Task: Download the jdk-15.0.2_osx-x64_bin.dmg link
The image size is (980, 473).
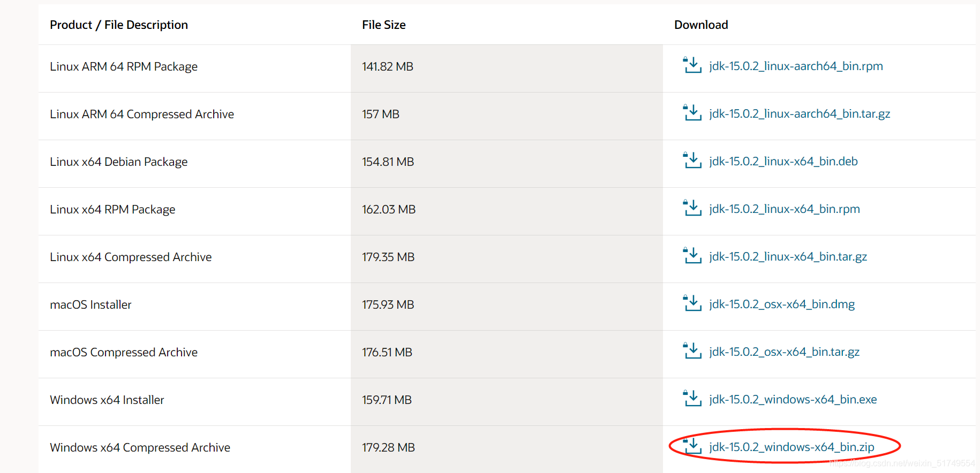Action: coord(782,304)
